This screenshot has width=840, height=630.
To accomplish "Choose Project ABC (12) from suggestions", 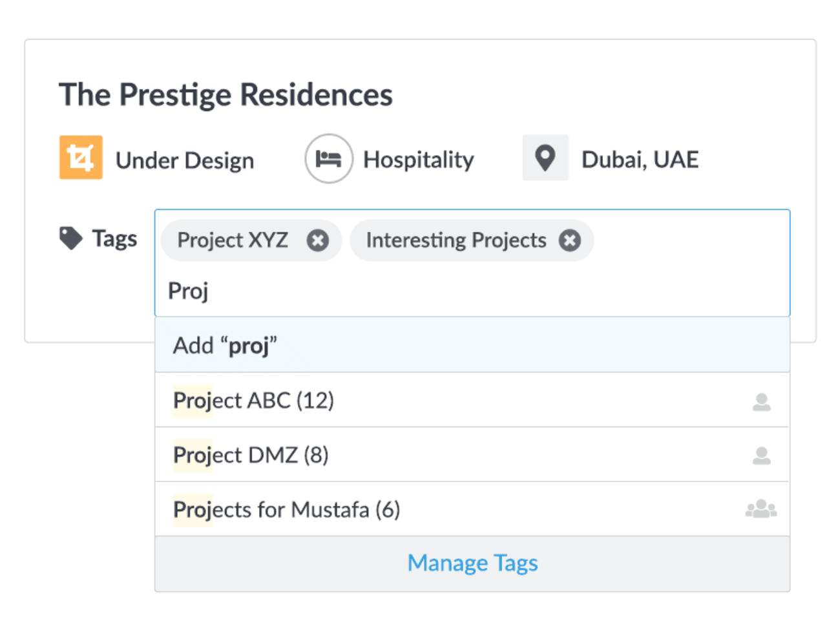I will (x=472, y=400).
